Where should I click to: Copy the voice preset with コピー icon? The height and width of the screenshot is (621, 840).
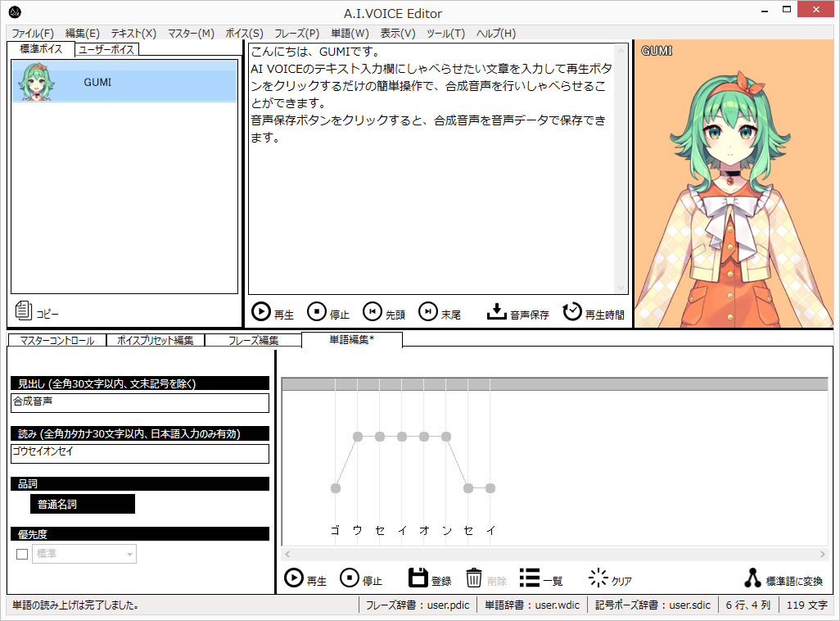pyautogui.click(x=25, y=311)
